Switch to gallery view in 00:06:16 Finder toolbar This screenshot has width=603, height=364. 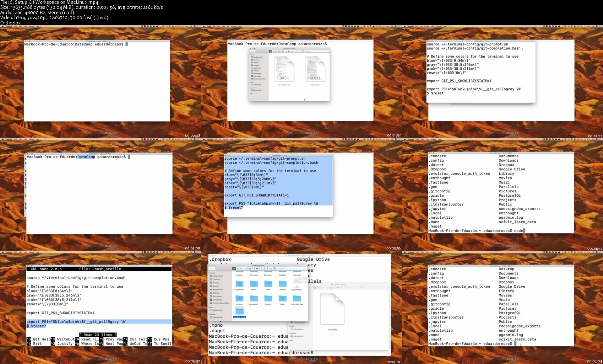tap(245, 269)
